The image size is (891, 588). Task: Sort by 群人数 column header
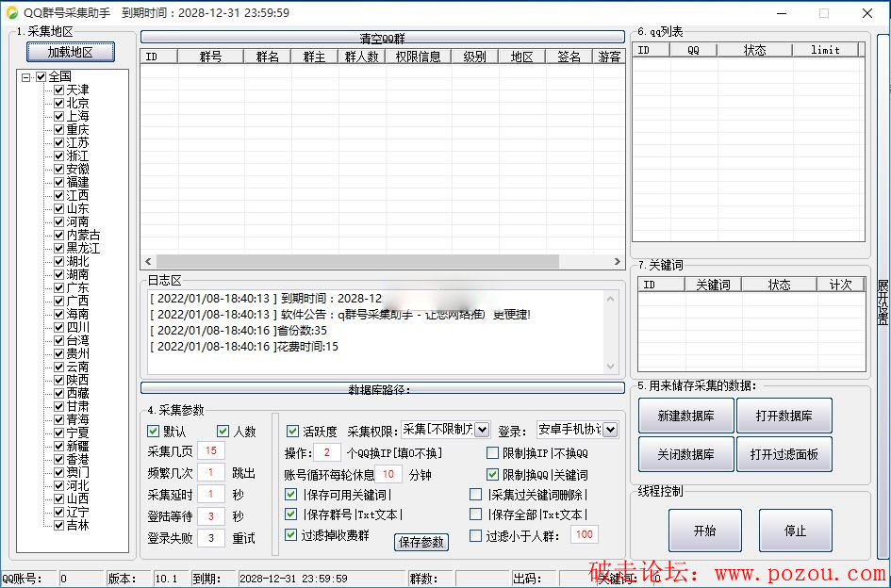coord(361,57)
